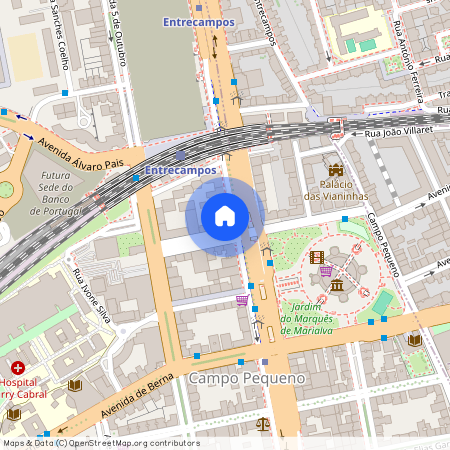The height and width of the screenshot is (450, 450).
Task: Click the library book icon near Avenida de Berna
Action: [75, 386]
